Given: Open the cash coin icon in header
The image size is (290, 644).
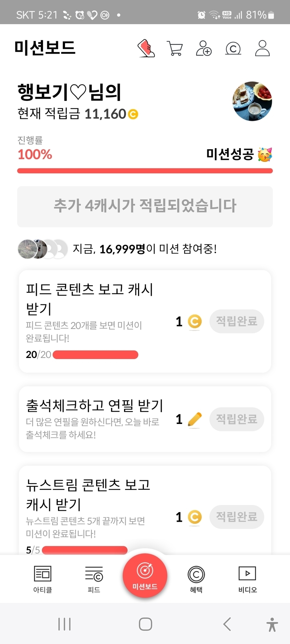Looking at the screenshot, I should coord(233,48).
